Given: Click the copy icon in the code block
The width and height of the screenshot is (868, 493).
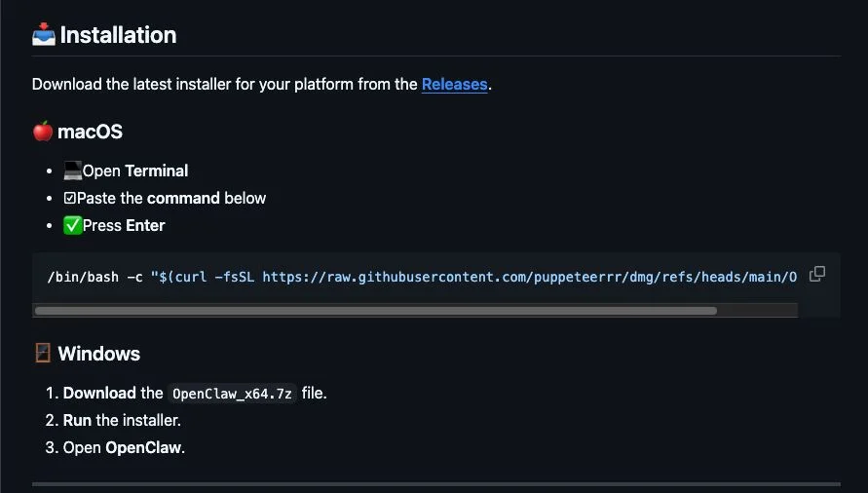Looking at the screenshot, I should click(x=817, y=274).
